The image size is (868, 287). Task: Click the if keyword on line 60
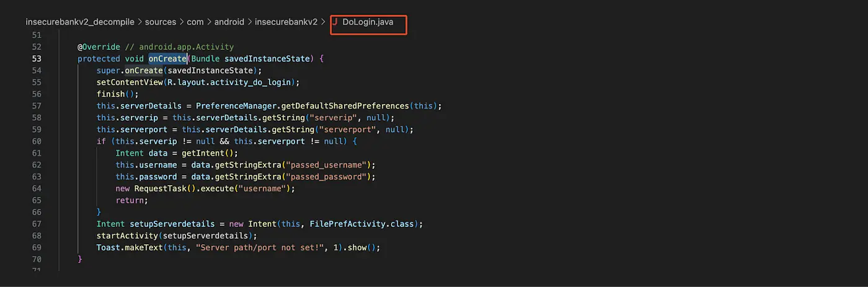101,141
